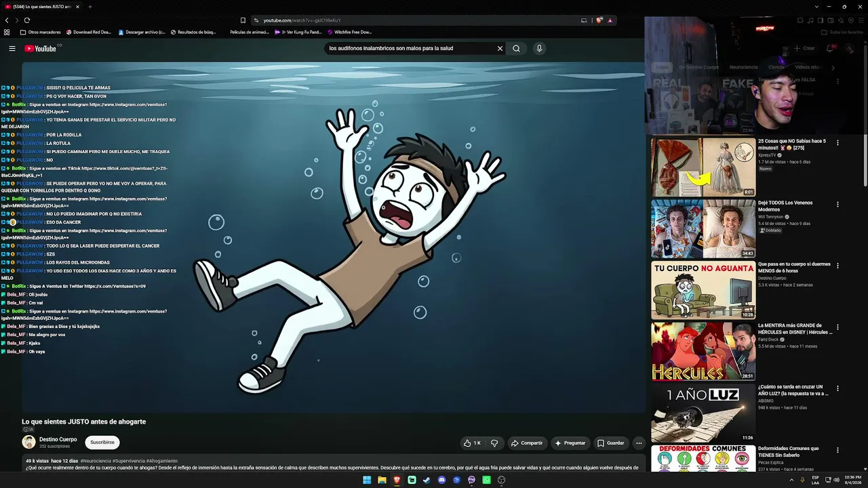The width and height of the screenshot is (868, 488).
Task: Open Brave Rewards triangle icon
Action: click(610, 20)
